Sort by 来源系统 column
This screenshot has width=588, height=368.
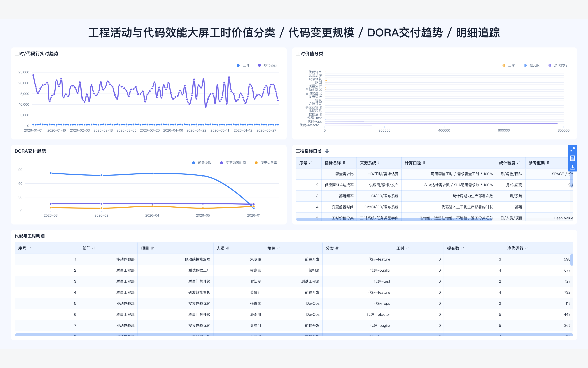379,163
